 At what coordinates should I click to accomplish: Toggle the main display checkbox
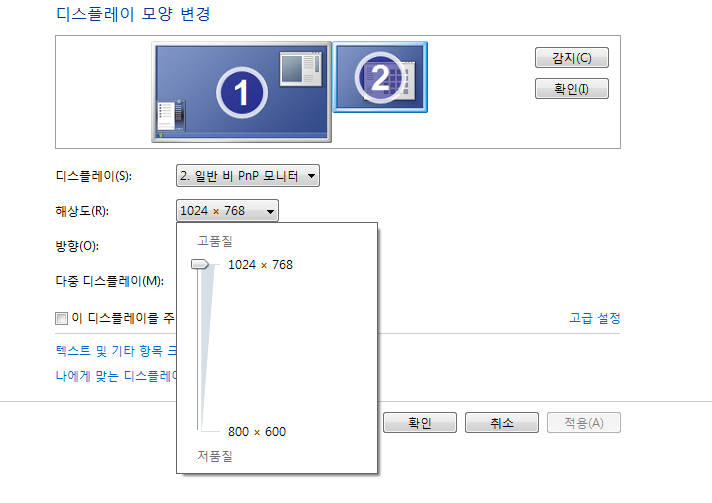[x=61, y=318]
